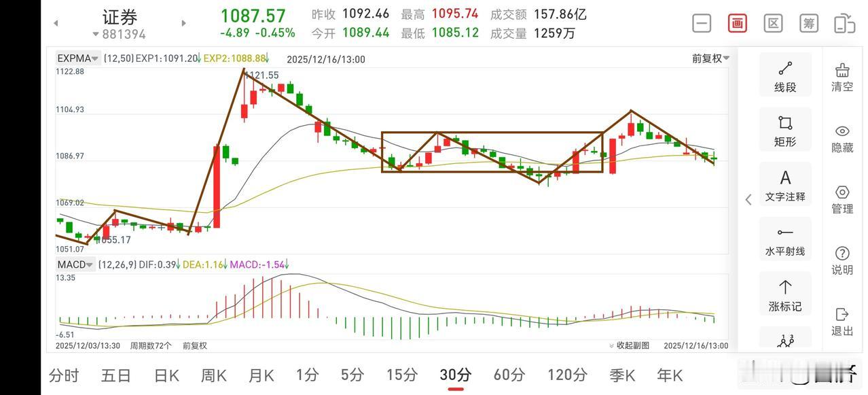Image resolution: width=868 pixels, height=395 pixels.
Task: Open the MACD indicator dropdown
Action: tap(74, 264)
